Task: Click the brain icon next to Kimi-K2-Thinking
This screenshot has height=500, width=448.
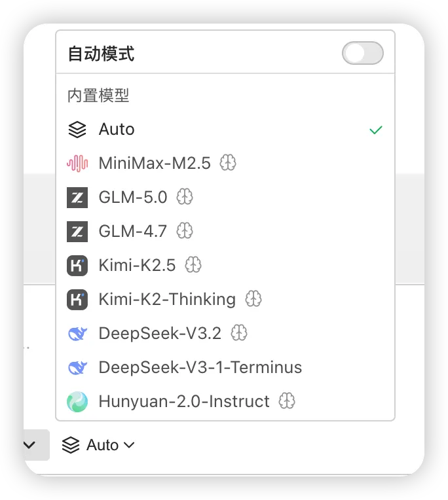Action: pyautogui.click(x=253, y=300)
